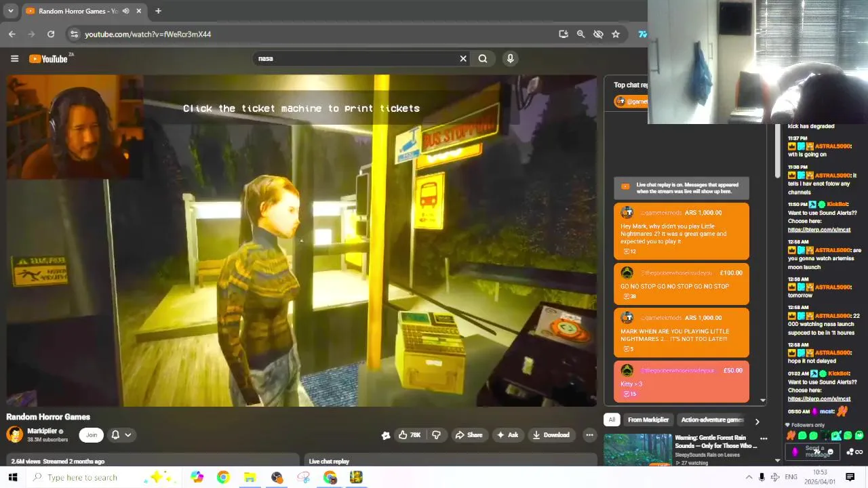Open the zoom magnifier in address bar
Screen dimensions: 868x488
pyautogui.click(x=580, y=34)
